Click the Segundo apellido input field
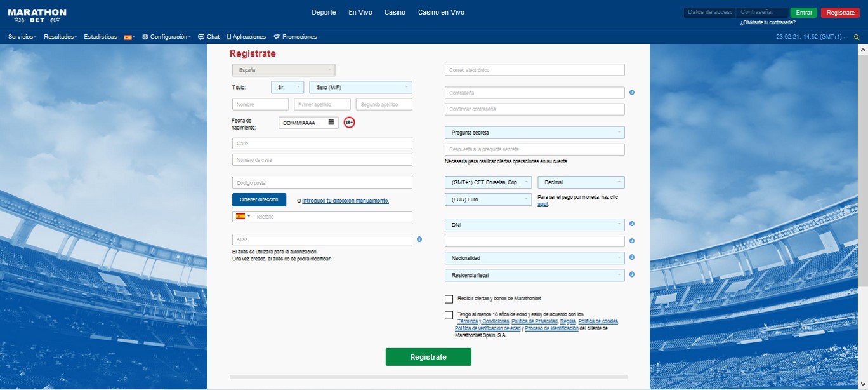This screenshot has height=390, width=868. pos(384,104)
